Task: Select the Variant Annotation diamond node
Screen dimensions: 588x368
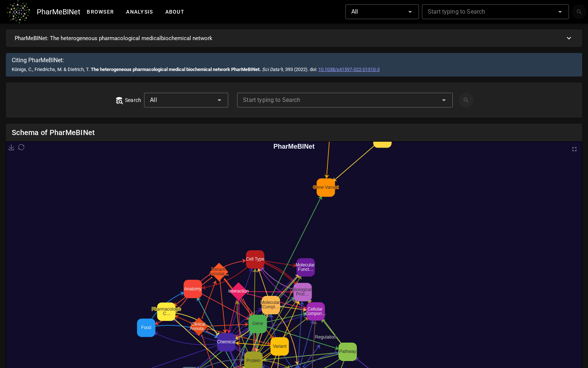Action: (x=219, y=272)
